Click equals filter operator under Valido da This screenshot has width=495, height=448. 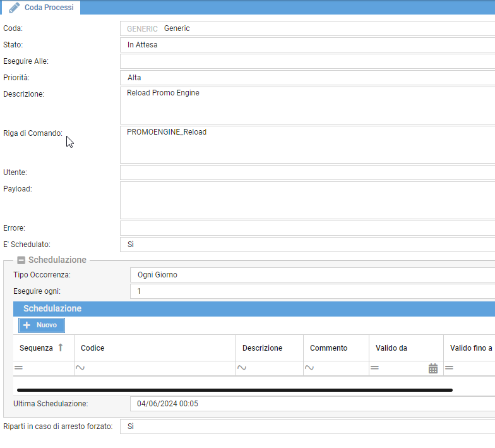coord(375,368)
